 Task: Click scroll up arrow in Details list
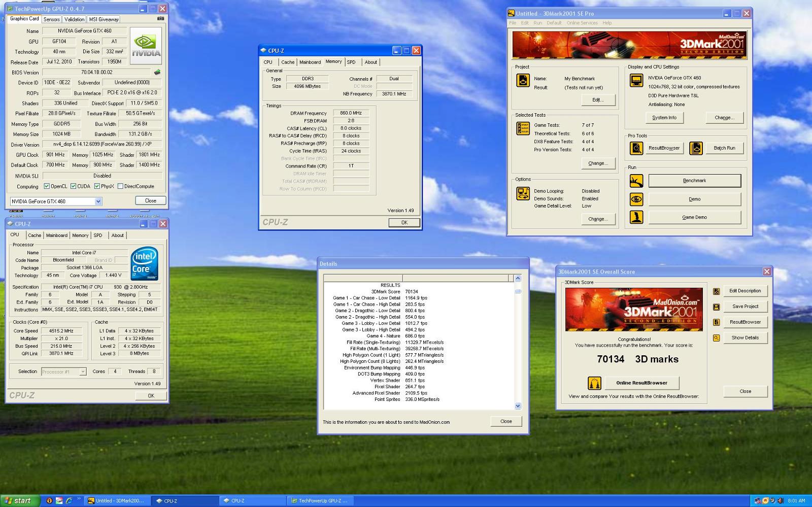(x=518, y=278)
